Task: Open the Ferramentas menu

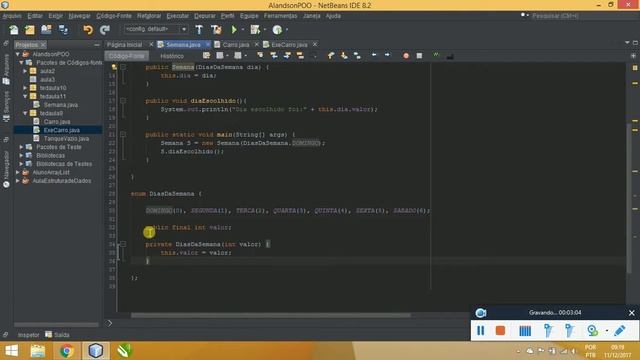Action: [x=280, y=16]
